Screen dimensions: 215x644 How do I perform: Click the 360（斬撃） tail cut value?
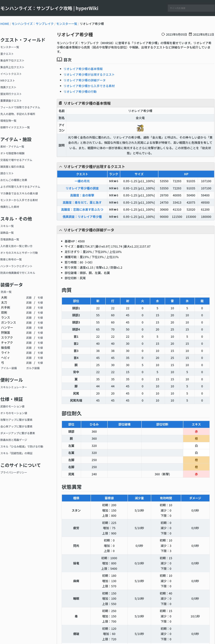(162, 474)
